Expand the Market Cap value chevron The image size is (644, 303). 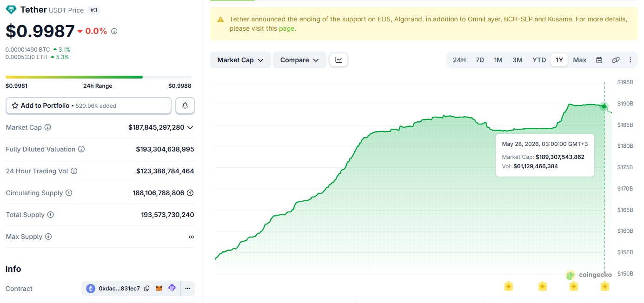pos(190,127)
